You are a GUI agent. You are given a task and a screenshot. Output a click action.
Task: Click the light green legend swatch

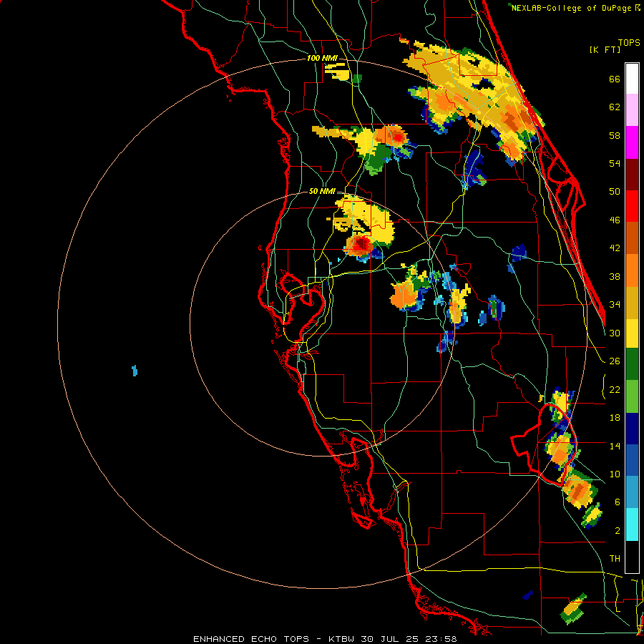(632, 396)
